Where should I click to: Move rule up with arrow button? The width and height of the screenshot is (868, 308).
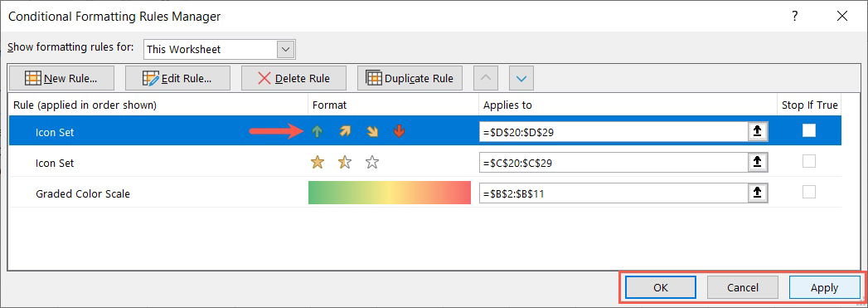486,79
